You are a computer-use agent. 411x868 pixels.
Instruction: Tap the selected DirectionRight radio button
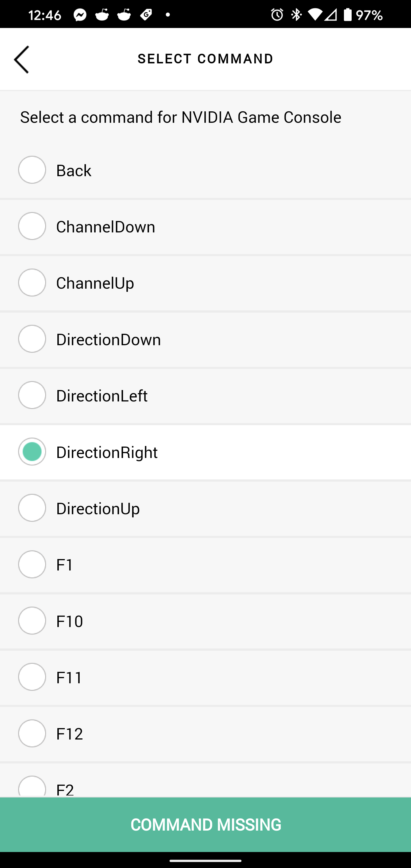pos(32,451)
